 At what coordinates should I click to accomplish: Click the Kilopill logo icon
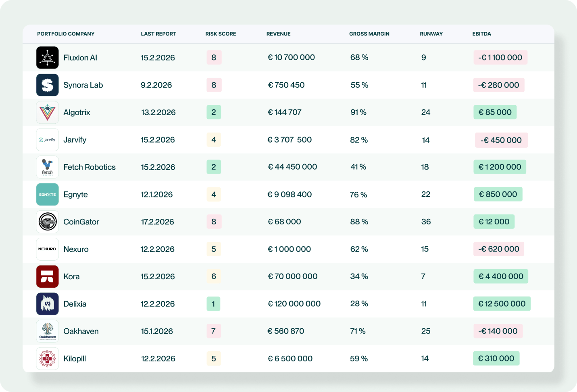tap(47, 359)
